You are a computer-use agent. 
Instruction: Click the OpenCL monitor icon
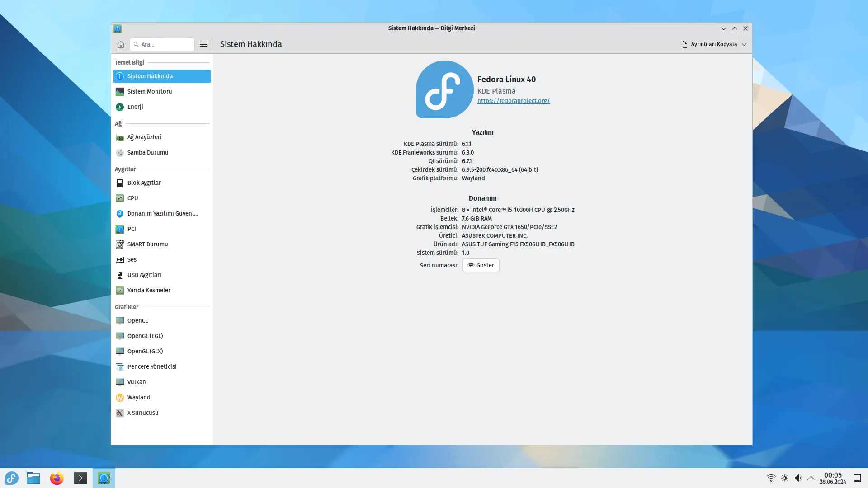(x=120, y=321)
